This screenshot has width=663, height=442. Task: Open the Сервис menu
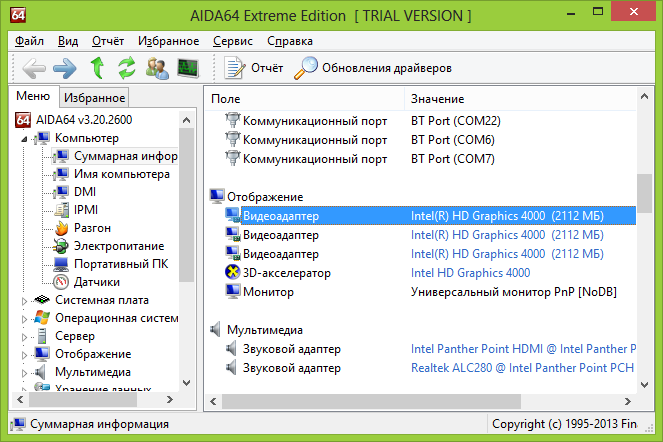pyautogui.click(x=233, y=41)
